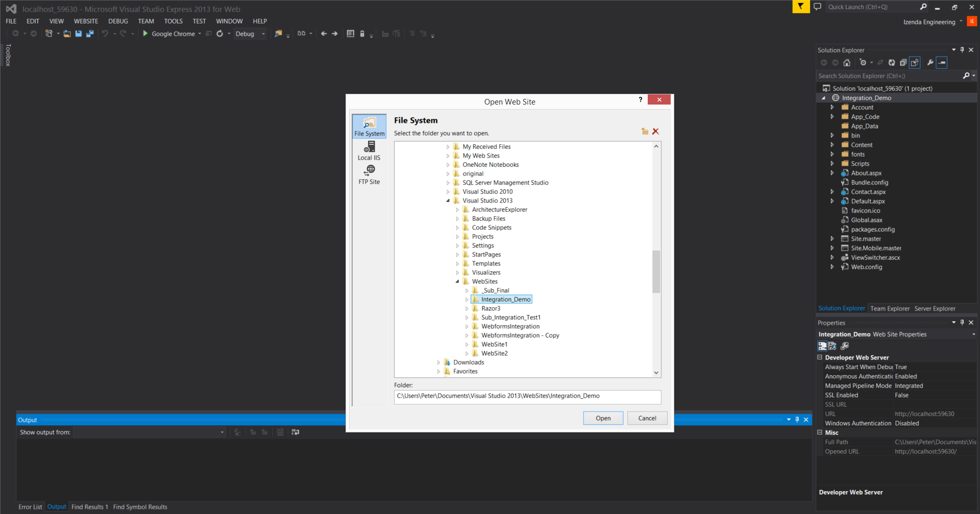Screen dimensions: 980x514
Task: Expand the Projects folder node
Action: pos(457,237)
